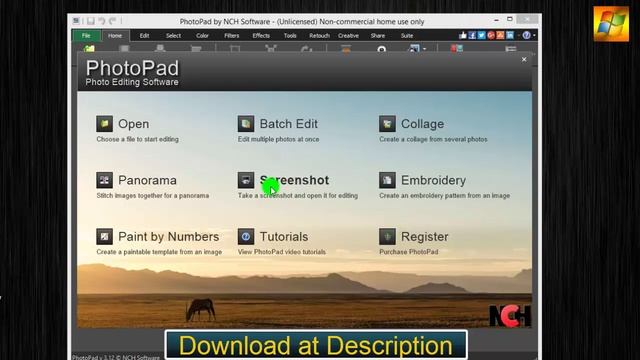
Task: Click the Facebook share icon
Action: click(472, 36)
